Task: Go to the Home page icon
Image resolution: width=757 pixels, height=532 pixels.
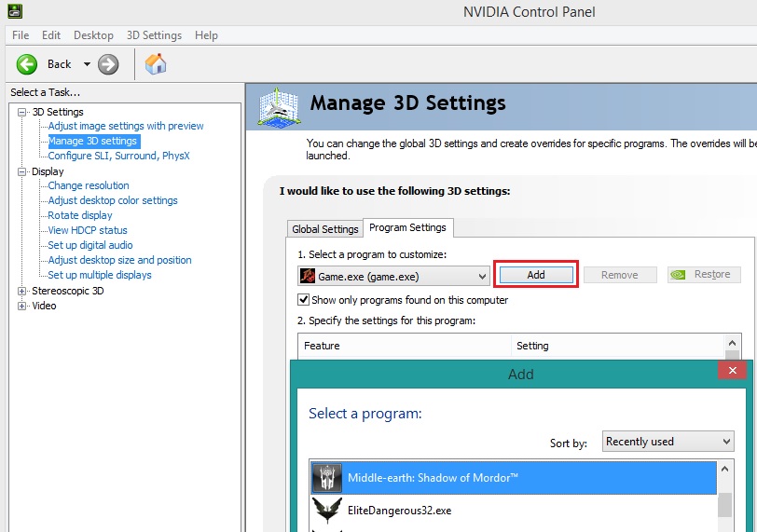Action: click(x=156, y=63)
